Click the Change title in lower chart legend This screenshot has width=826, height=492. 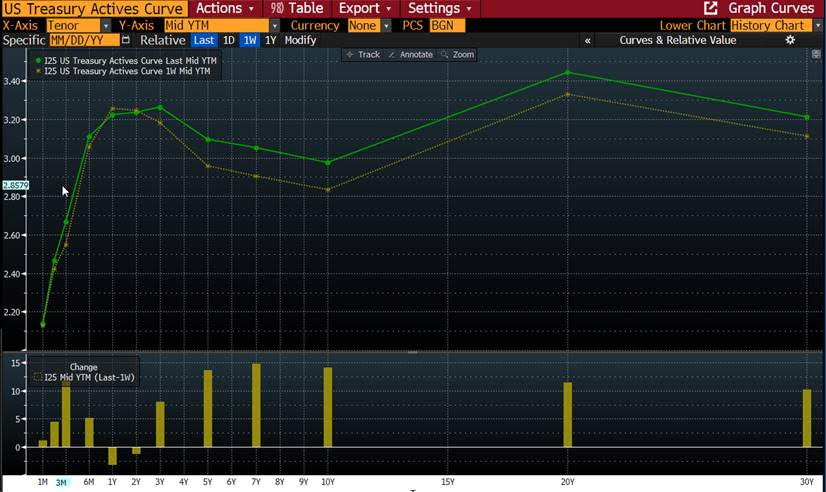point(83,367)
